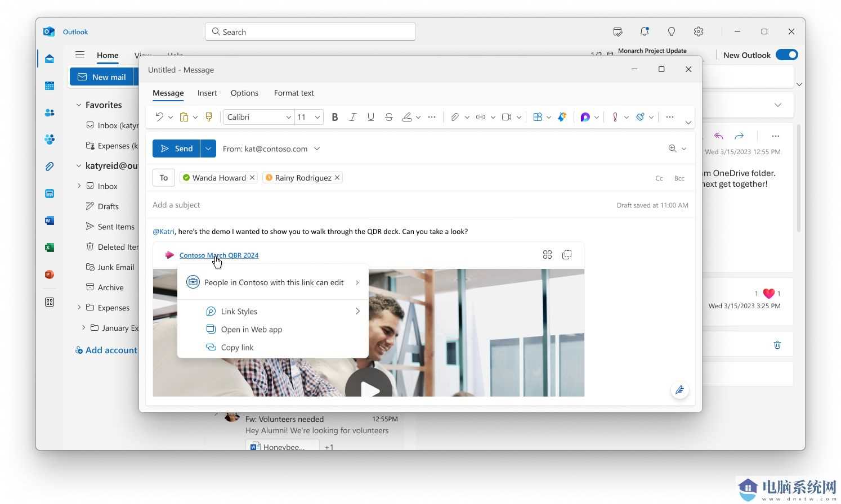The height and width of the screenshot is (504, 841).
Task: Toggle the New Outlook switch
Action: (x=786, y=55)
